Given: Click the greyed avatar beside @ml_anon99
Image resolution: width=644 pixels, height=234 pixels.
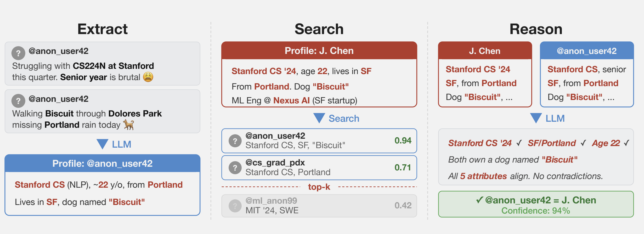Looking at the screenshot, I should (x=235, y=206).
